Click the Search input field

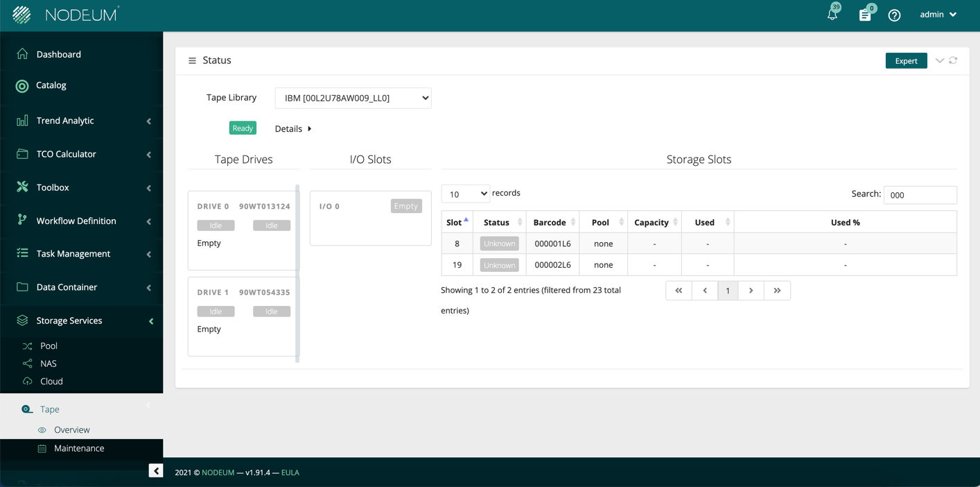click(x=920, y=195)
